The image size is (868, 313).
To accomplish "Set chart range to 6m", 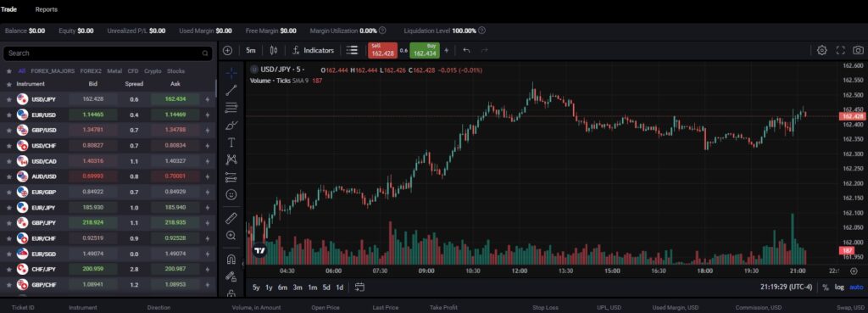I will tap(282, 287).
